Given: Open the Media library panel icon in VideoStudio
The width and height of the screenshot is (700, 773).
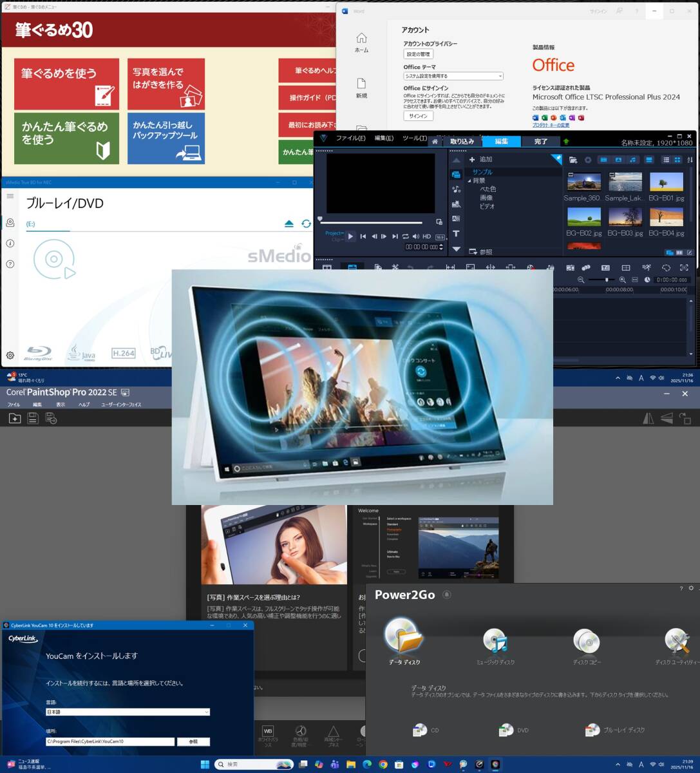Looking at the screenshot, I should pyautogui.click(x=457, y=175).
